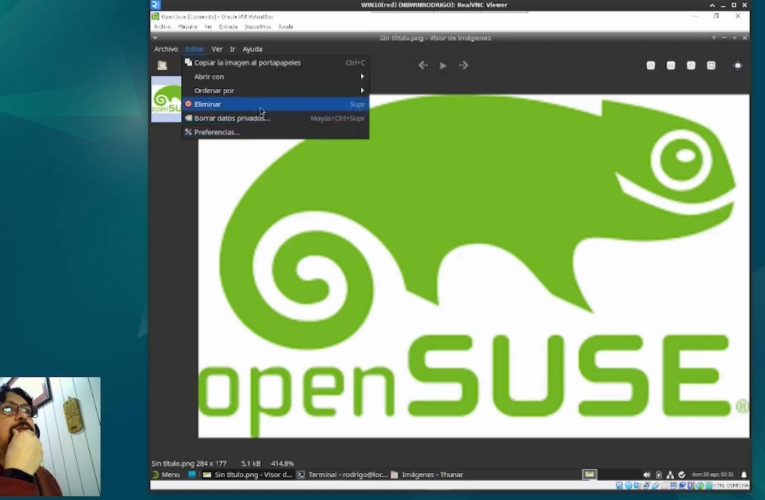765x500 pixels.
Task: Click the fit-to-window zoom icon
Action: point(711,65)
